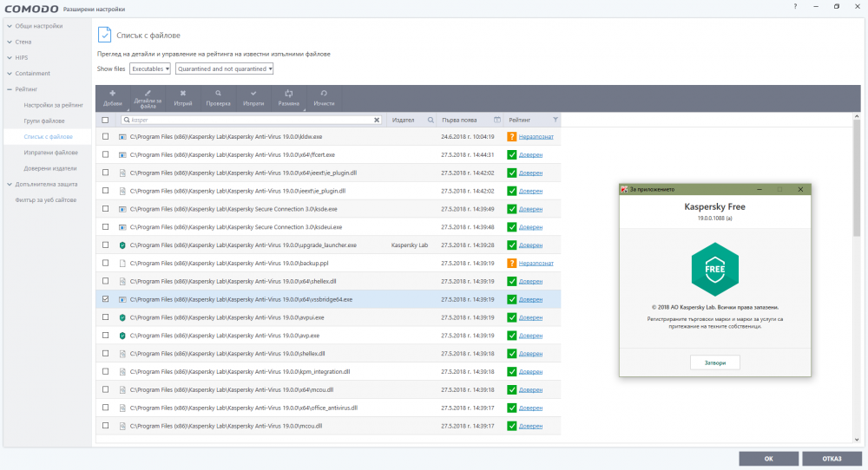Click the Добави (add) toolbar icon
Screen dimensions: 868x470
click(112, 94)
